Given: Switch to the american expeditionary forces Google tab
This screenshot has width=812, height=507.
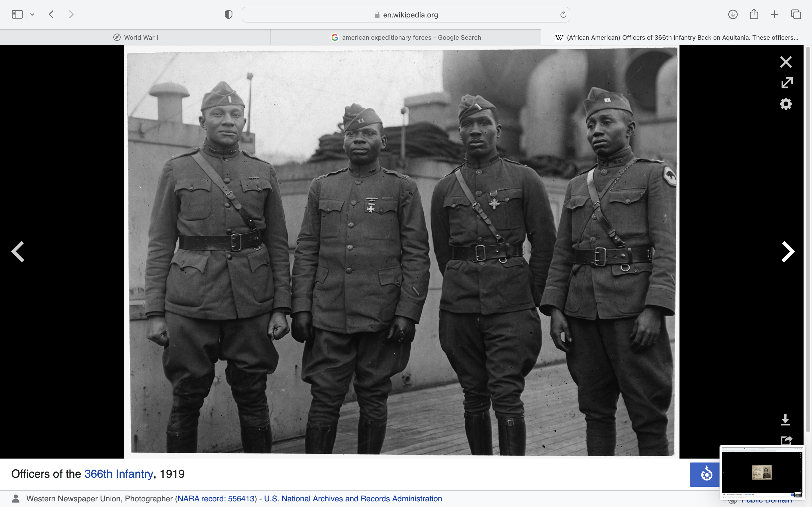Looking at the screenshot, I should pyautogui.click(x=406, y=37).
